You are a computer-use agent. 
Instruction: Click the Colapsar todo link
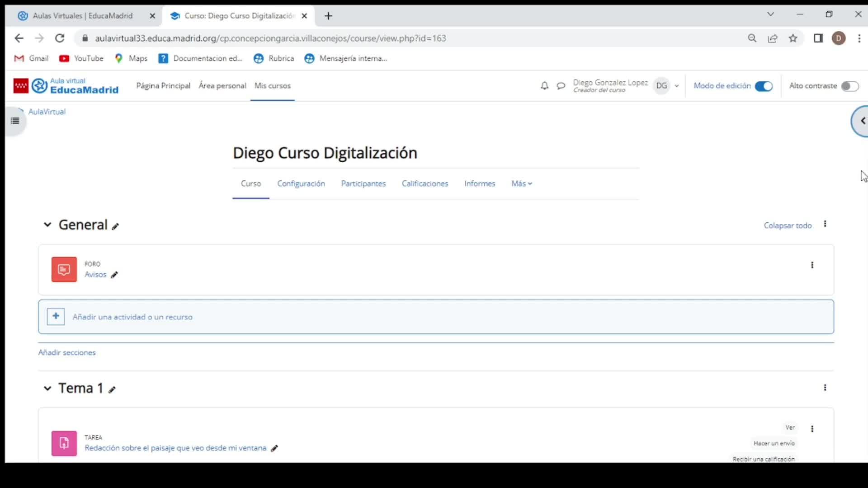[788, 225]
